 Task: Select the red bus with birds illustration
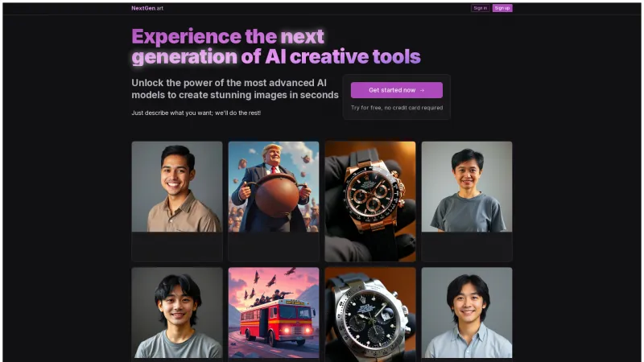pos(274,313)
